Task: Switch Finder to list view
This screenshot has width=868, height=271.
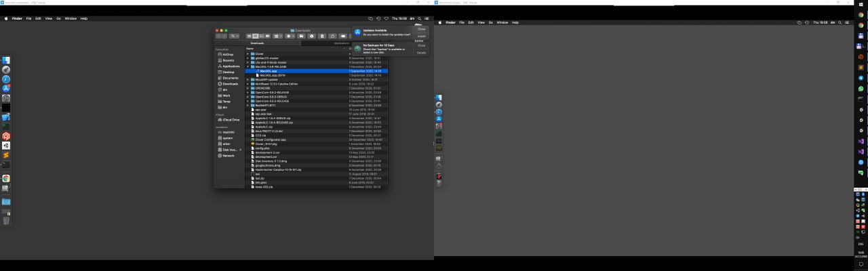Action: 256,36
